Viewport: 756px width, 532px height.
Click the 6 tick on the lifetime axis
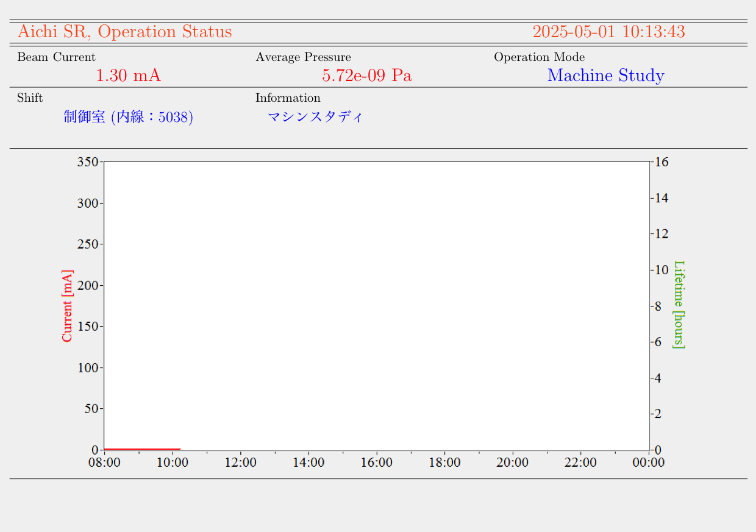[658, 342]
